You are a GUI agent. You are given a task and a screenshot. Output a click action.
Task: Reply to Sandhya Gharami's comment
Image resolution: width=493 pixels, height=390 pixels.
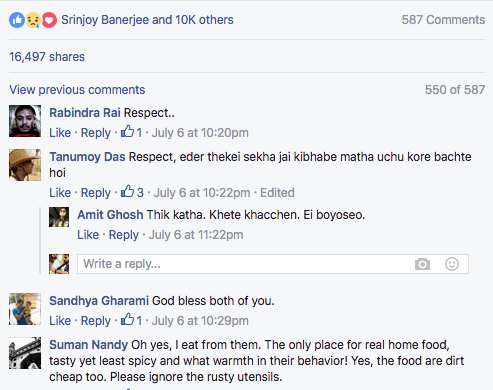[x=96, y=321]
